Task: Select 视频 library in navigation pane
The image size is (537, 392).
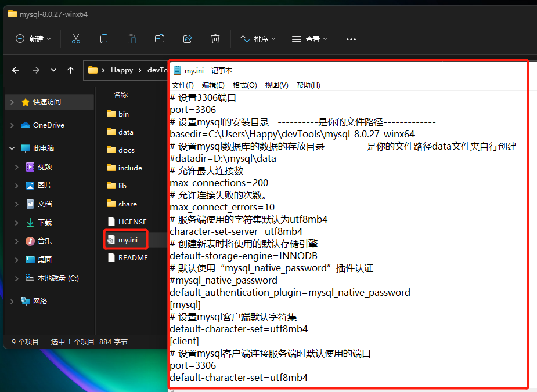Action: click(39, 167)
